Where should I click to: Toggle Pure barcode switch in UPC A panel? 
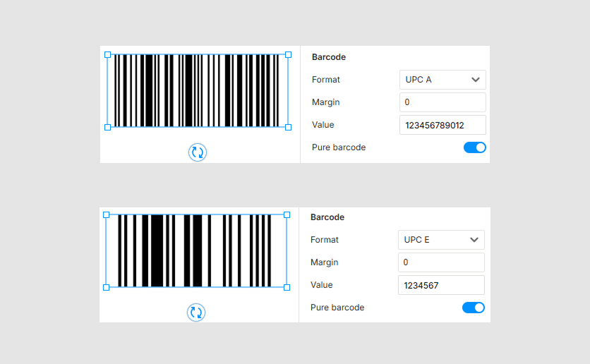(x=475, y=147)
